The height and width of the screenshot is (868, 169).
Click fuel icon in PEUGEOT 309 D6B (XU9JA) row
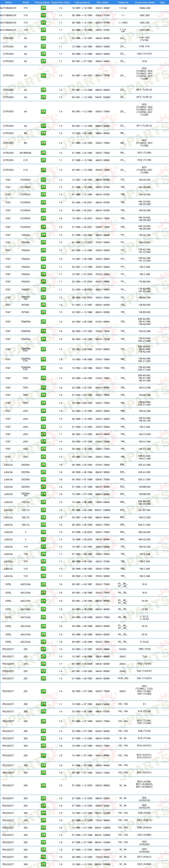click(x=43, y=827)
